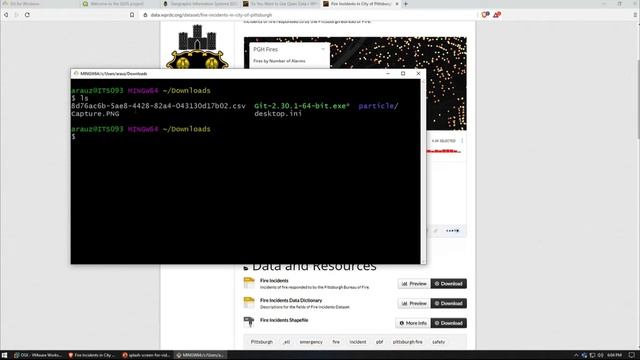
Task: Switch to the splash-screen taskbar item
Action: tap(147, 355)
